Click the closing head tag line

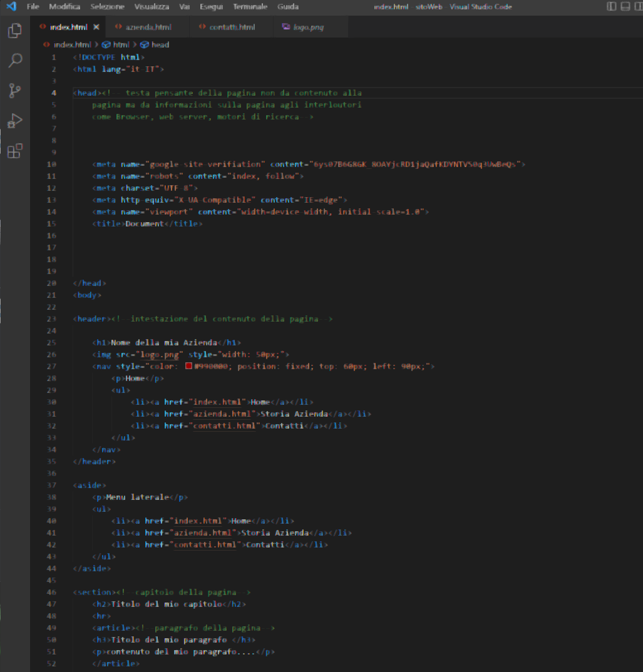[90, 283]
